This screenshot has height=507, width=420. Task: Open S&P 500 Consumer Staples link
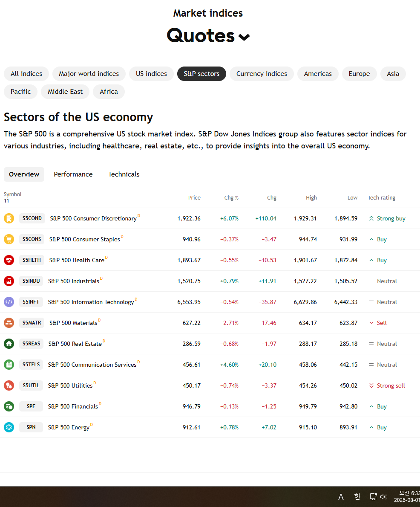point(85,240)
